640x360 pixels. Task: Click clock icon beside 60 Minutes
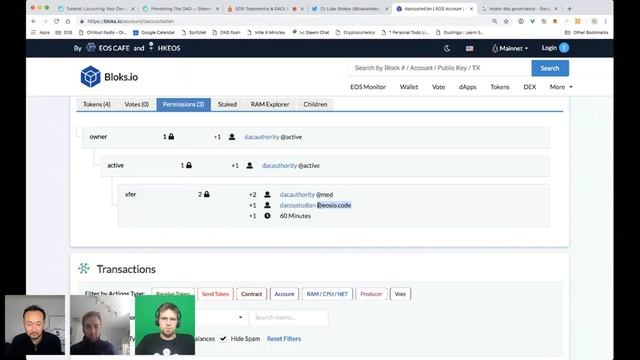point(267,216)
